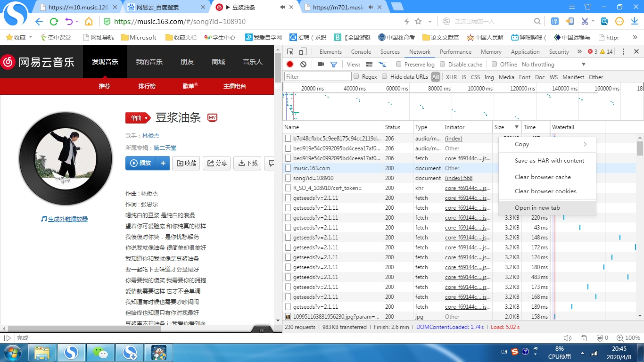Open the new tab button
This screenshot has width=644, height=362.
click(397, 7)
